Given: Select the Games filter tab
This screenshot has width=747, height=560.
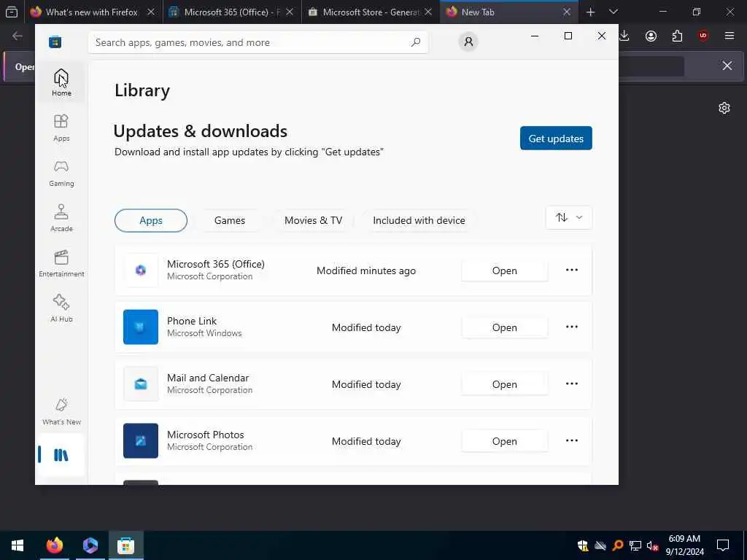Looking at the screenshot, I should 230,220.
